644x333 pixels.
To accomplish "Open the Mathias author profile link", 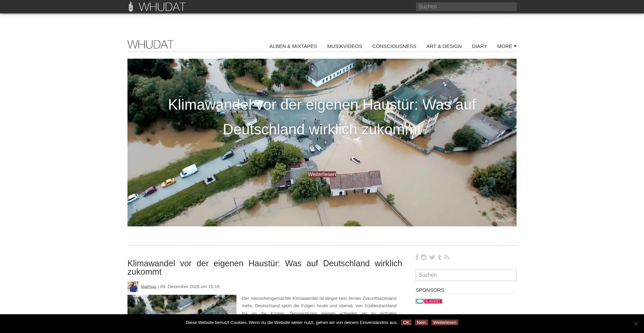I will pos(149,286).
